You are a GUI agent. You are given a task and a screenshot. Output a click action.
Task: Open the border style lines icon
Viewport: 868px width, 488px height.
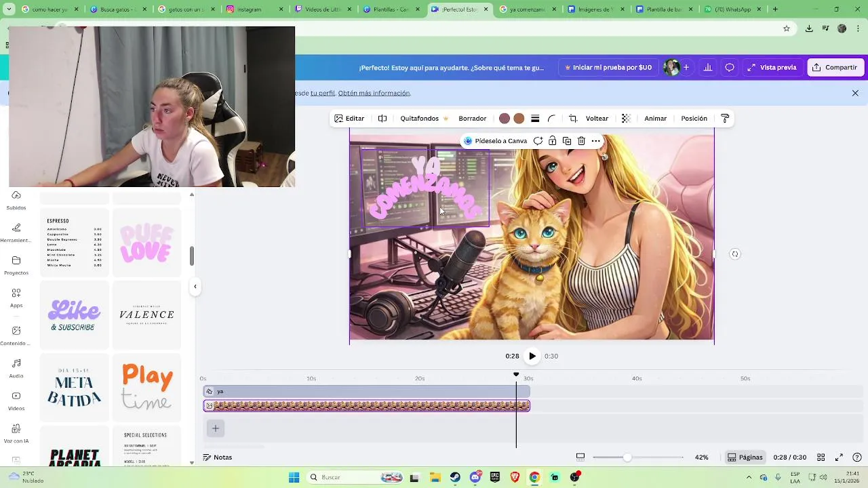(535, 119)
